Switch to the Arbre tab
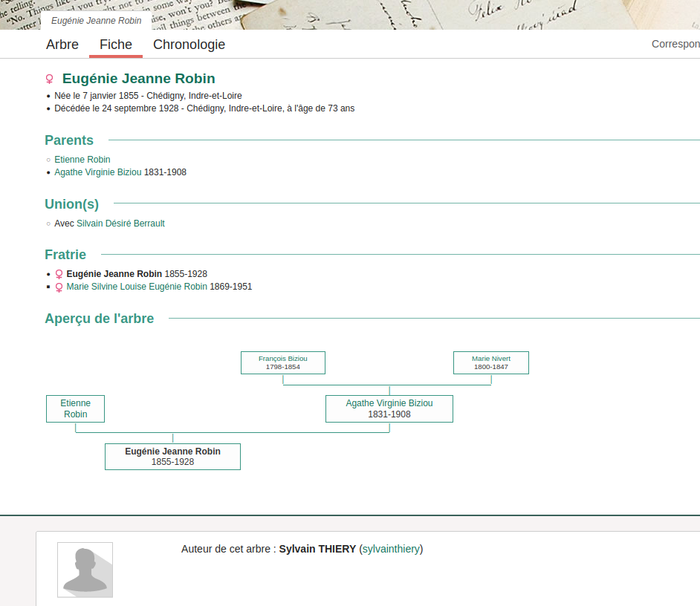The height and width of the screenshot is (606, 700). pos(62,45)
